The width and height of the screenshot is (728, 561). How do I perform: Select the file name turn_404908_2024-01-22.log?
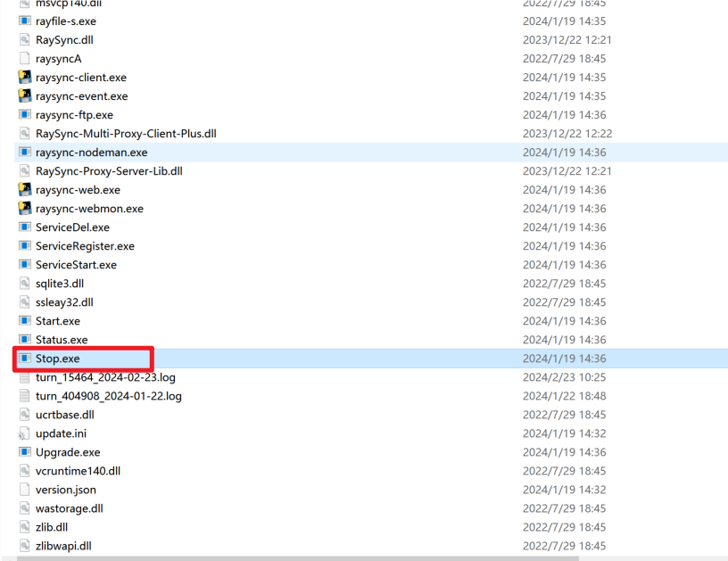tap(109, 396)
